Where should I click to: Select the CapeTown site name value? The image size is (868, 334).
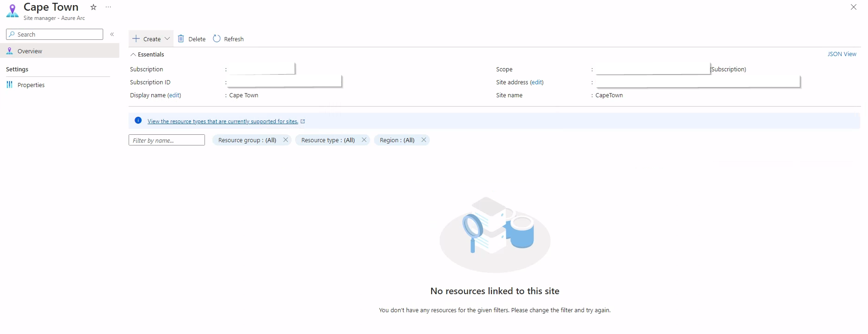pyautogui.click(x=609, y=95)
